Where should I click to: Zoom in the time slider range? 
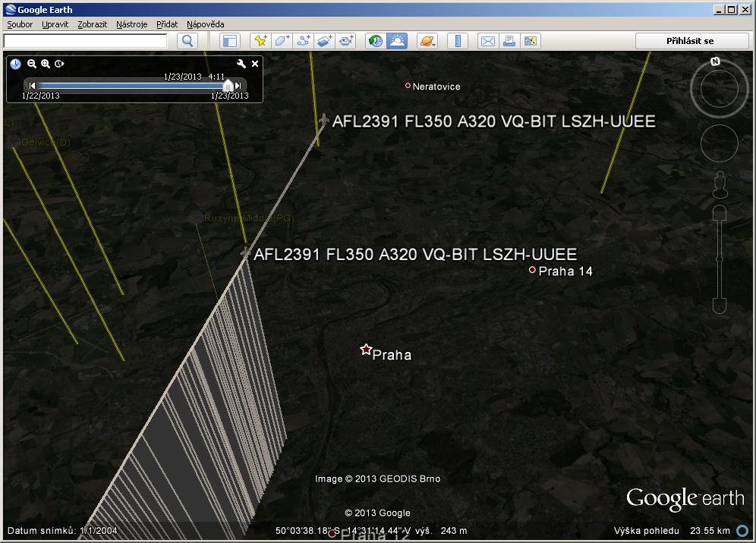click(x=46, y=64)
